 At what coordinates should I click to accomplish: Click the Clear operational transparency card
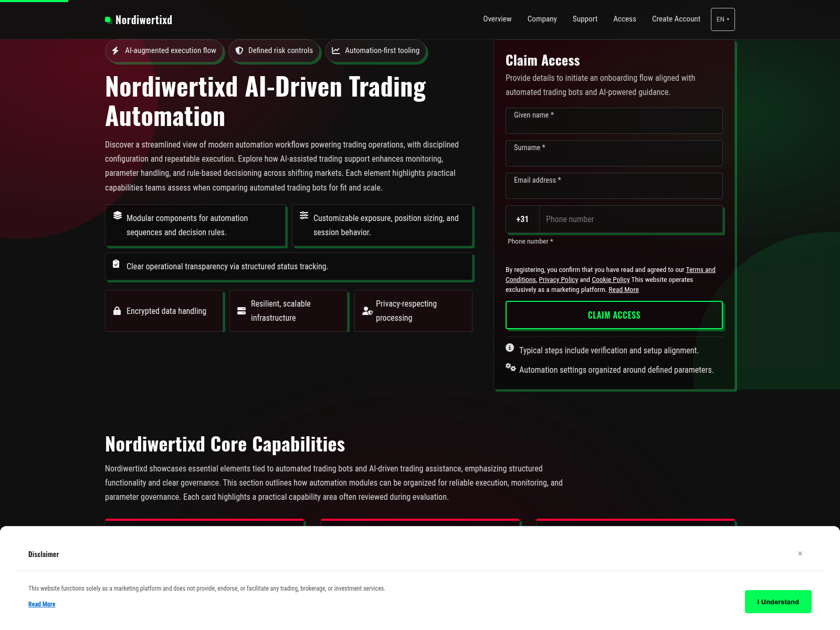coord(289,267)
